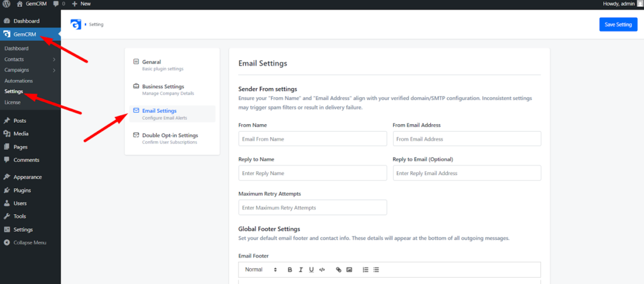The width and height of the screenshot is (644, 284).
Task: Focus the Maximum Retry Attempts field
Action: click(x=313, y=208)
